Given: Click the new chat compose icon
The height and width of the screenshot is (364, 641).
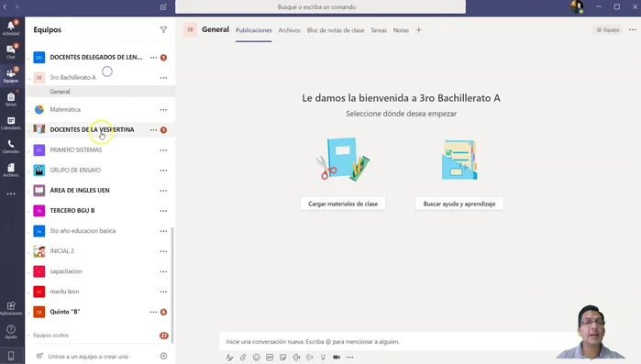Looking at the screenshot, I should pos(163,7).
